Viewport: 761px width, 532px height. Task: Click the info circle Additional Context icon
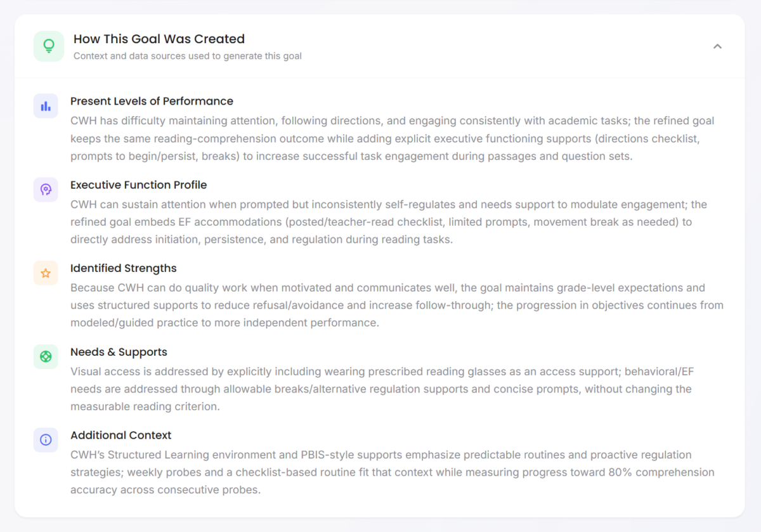tap(46, 439)
